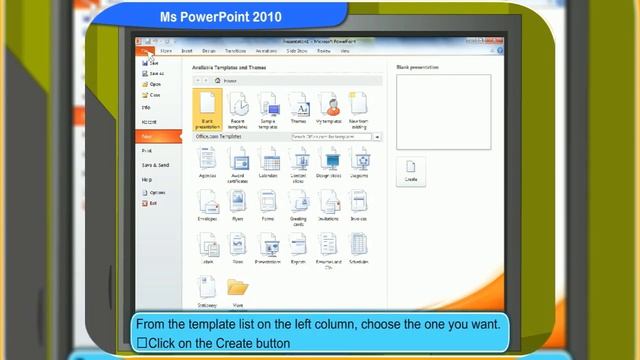Click the Office.com templates search field
Screen dimensions: 640x360
pyautogui.click(x=331, y=137)
